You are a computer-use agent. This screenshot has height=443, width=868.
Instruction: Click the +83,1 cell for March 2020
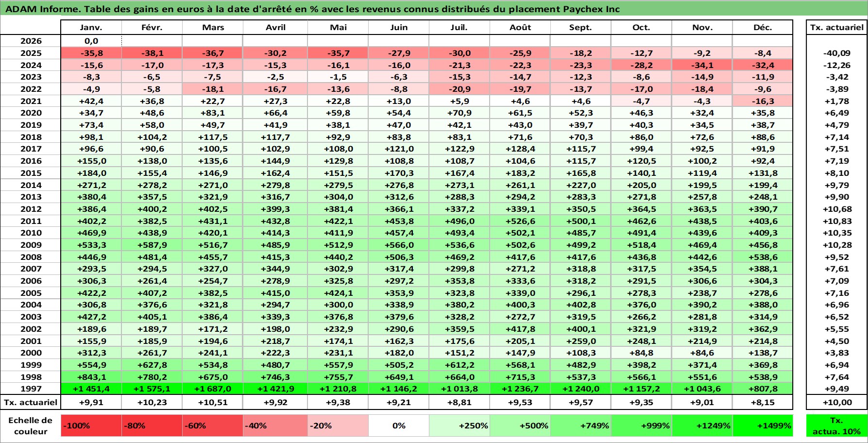tap(213, 113)
